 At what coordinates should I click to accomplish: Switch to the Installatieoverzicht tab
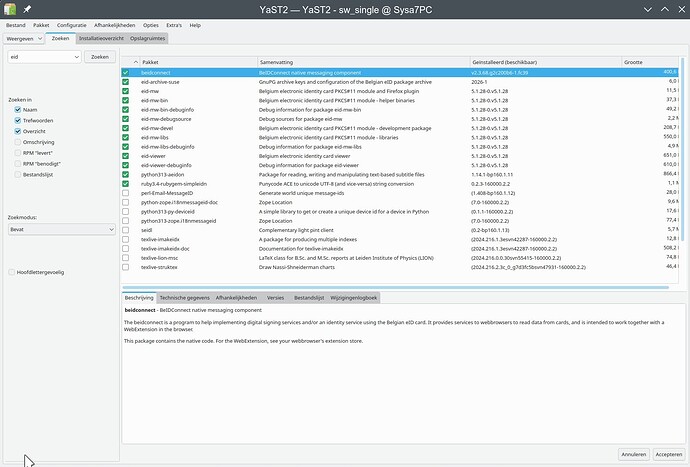(101, 38)
